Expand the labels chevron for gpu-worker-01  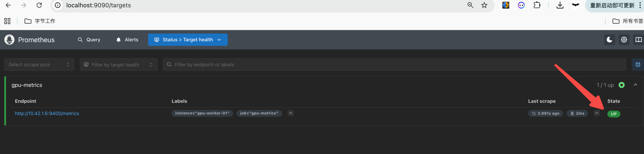pyautogui.click(x=291, y=113)
